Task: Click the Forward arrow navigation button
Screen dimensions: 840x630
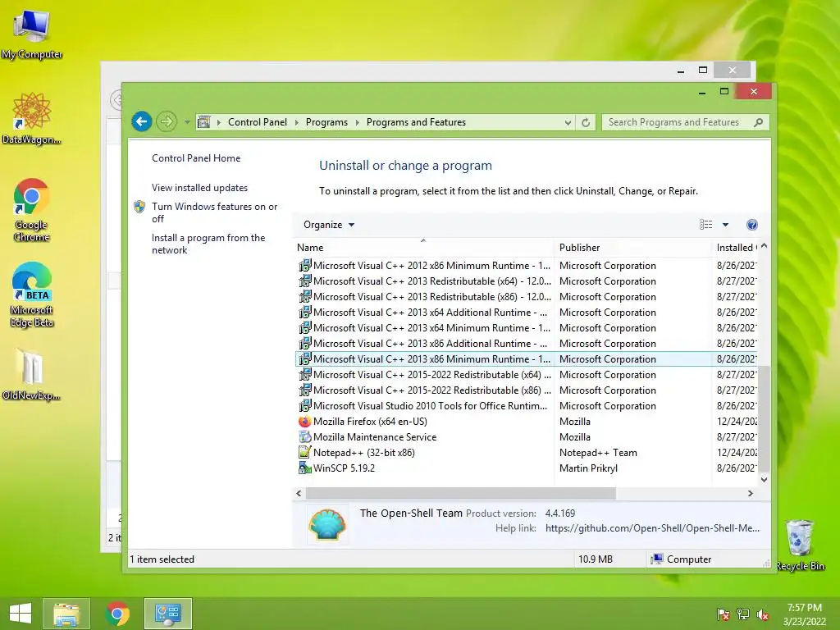Action: [167, 121]
